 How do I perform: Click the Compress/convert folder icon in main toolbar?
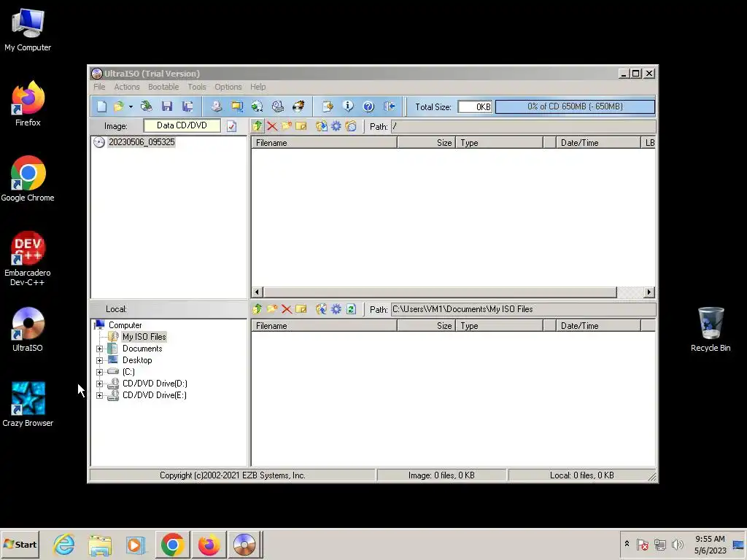(x=237, y=106)
